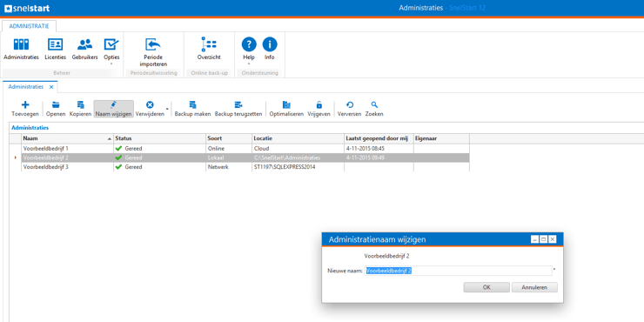
Task: Sort by the Locatie column header
Action: pos(299,139)
